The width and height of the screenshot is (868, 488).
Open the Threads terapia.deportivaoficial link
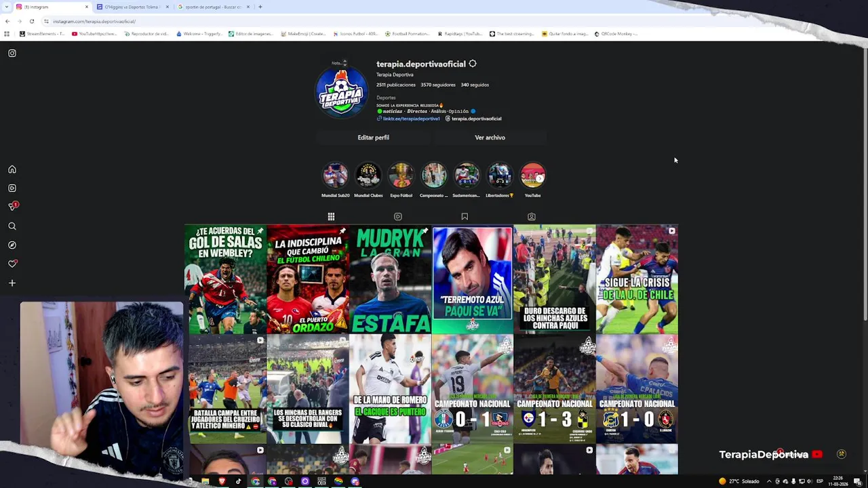click(x=473, y=119)
